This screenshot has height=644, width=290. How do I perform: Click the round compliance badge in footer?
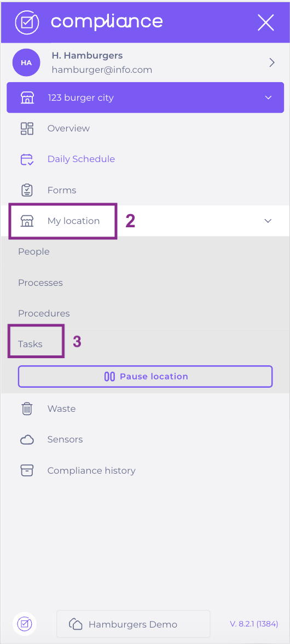pyautogui.click(x=25, y=624)
